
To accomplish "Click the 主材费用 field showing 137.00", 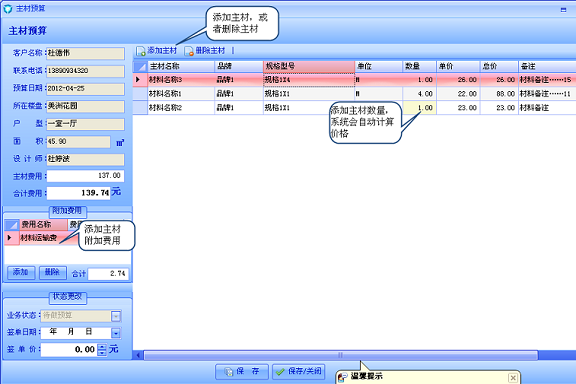I will (85, 176).
